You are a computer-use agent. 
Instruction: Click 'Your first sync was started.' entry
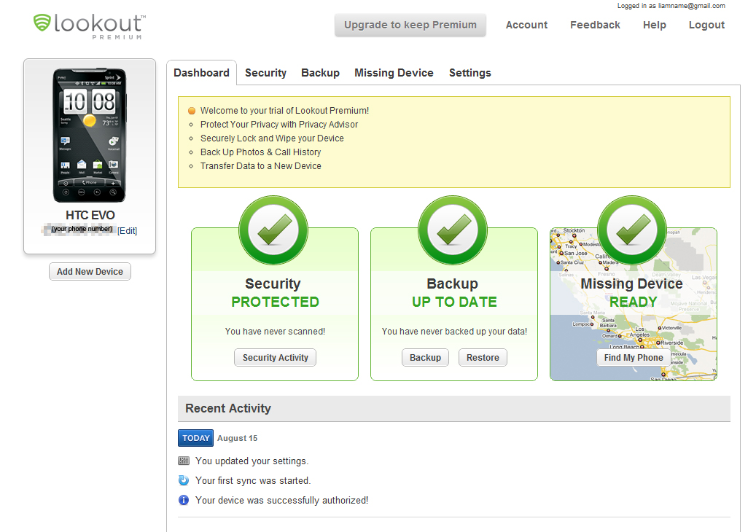point(253,481)
